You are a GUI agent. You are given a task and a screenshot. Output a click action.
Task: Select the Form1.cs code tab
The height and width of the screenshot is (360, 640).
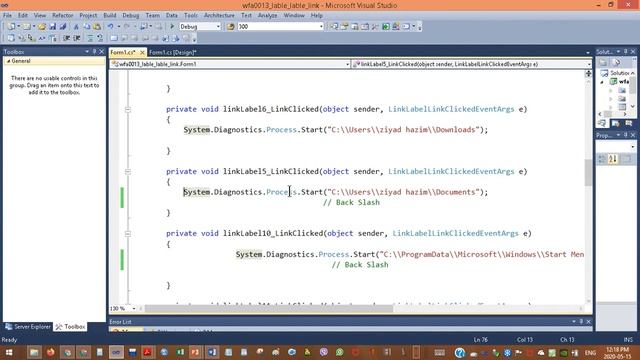click(122, 52)
